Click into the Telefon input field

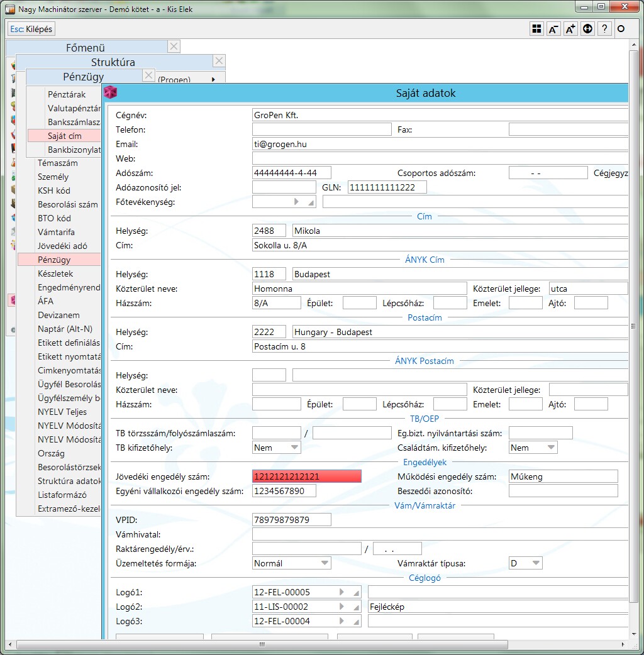321,129
